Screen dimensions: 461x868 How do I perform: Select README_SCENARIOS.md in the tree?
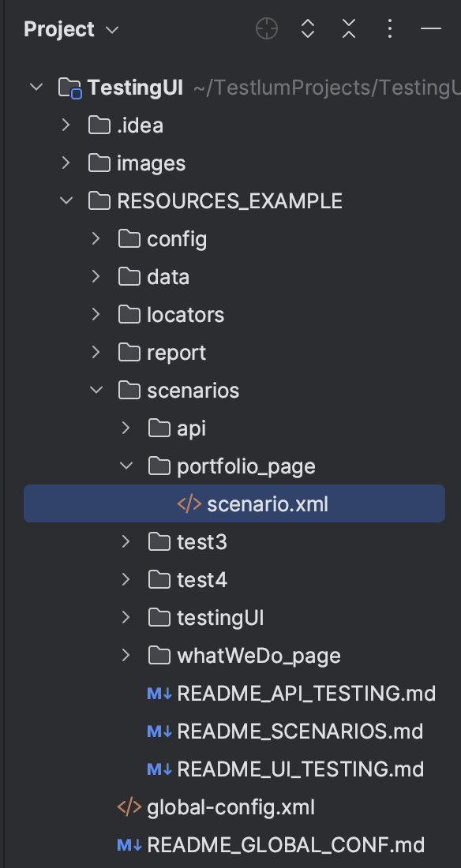pyautogui.click(x=300, y=731)
